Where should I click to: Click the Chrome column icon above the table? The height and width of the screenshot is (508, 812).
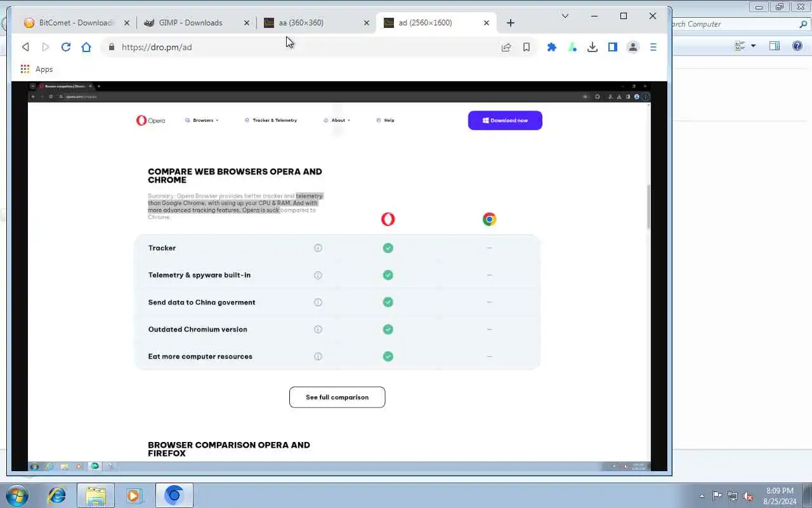tap(489, 219)
